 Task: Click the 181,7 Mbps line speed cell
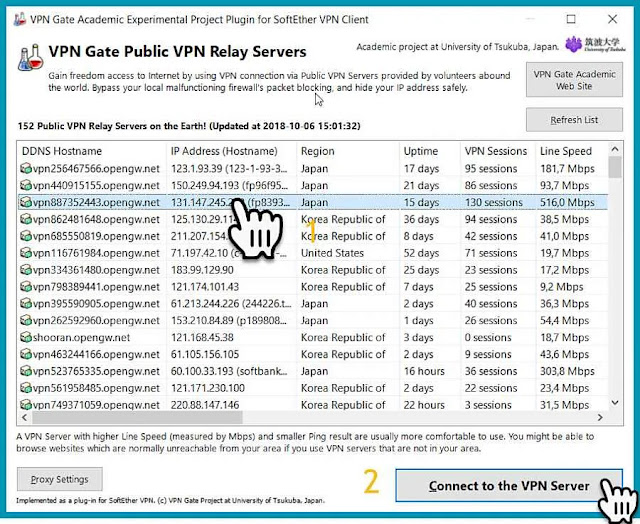(x=567, y=169)
